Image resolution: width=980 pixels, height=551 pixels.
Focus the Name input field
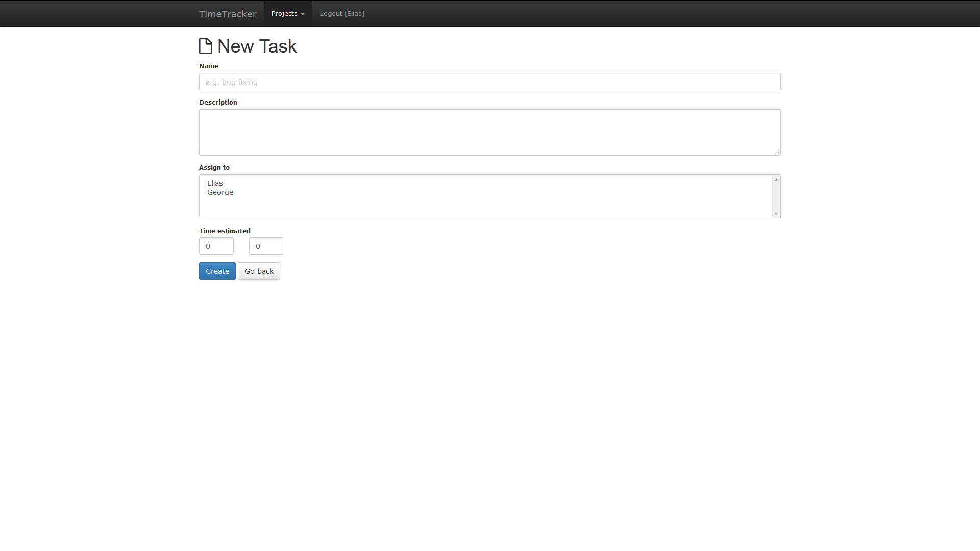[x=489, y=82]
